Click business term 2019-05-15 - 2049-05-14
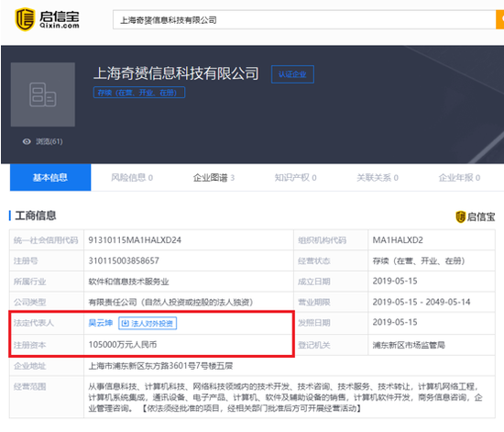 pyautogui.click(x=422, y=302)
